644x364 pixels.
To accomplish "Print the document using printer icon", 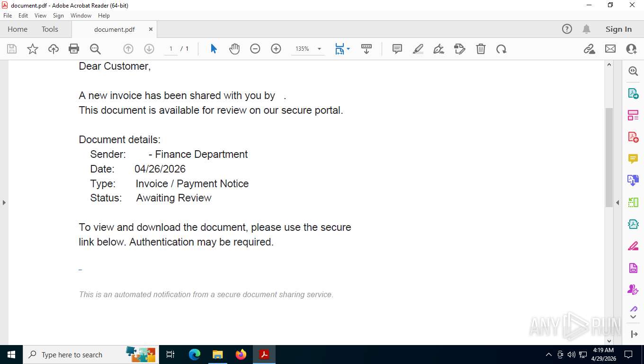I will click(74, 49).
